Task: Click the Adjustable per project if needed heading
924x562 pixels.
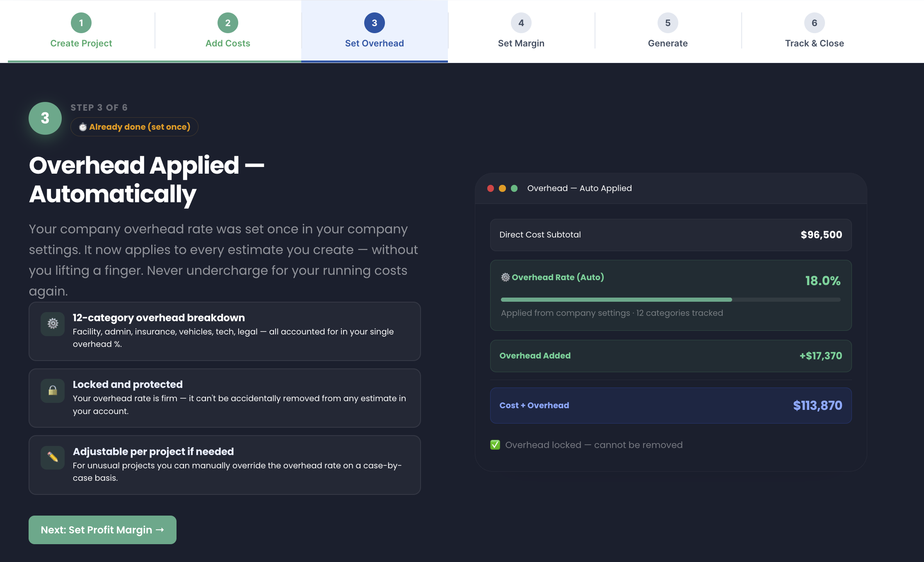Action: 153,452
